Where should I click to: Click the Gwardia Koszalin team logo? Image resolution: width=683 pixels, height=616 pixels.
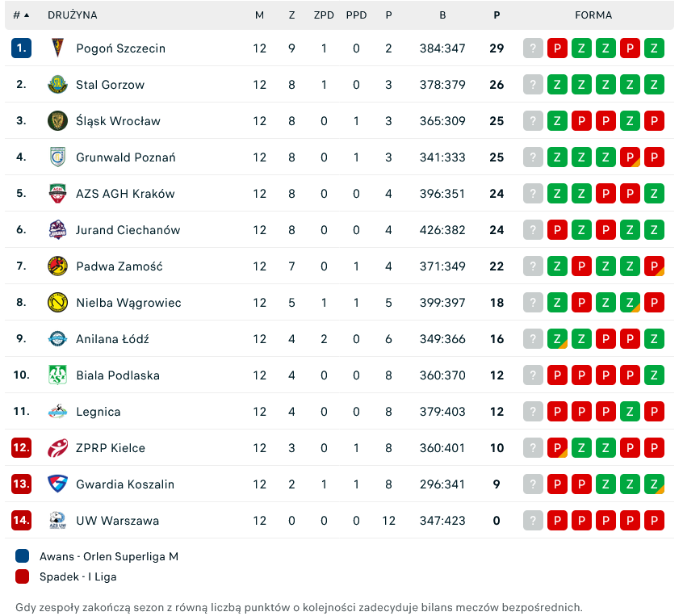(57, 484)
